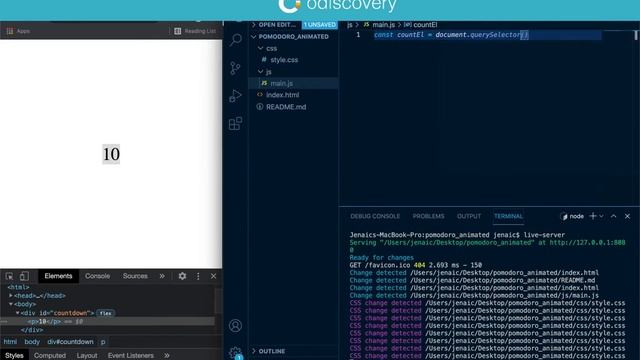Click the Apps grid icon in bookmarks bar
Image resolution: width=640 pixels, height=360 pixels.
point(10,31)
